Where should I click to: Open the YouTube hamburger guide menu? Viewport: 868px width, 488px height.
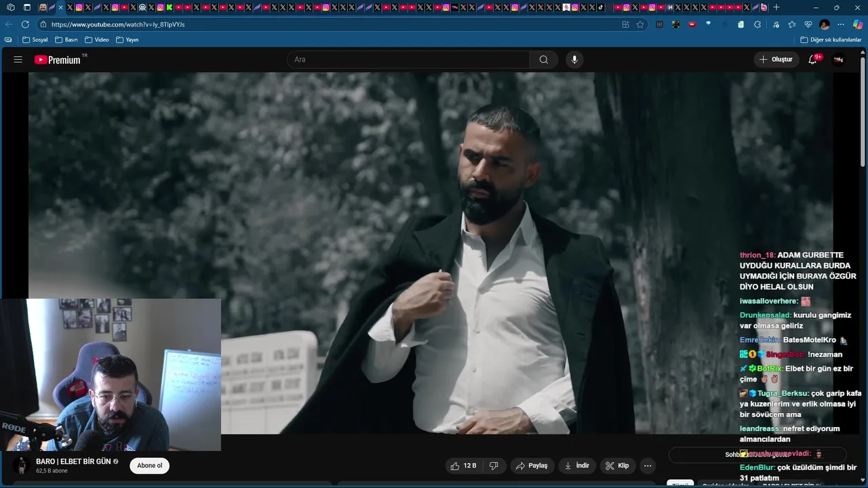pos(18,60)
